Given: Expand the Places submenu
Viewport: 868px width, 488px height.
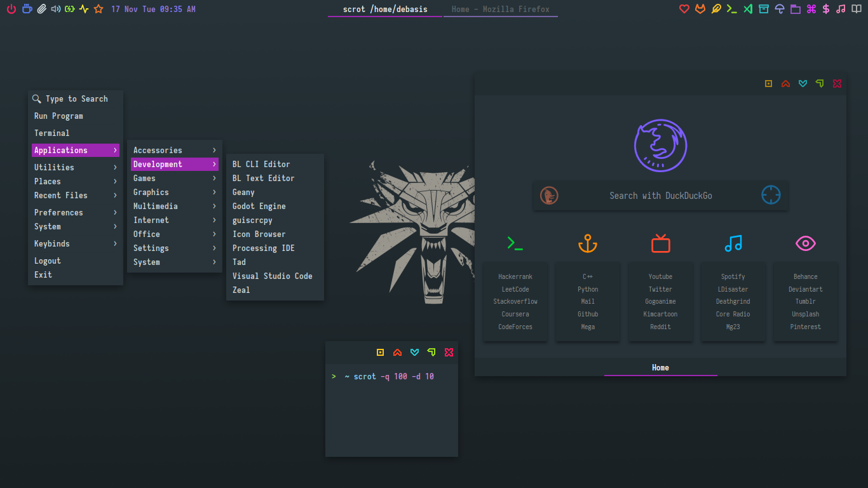Looking at the screenshot, I should pos(76,181).
